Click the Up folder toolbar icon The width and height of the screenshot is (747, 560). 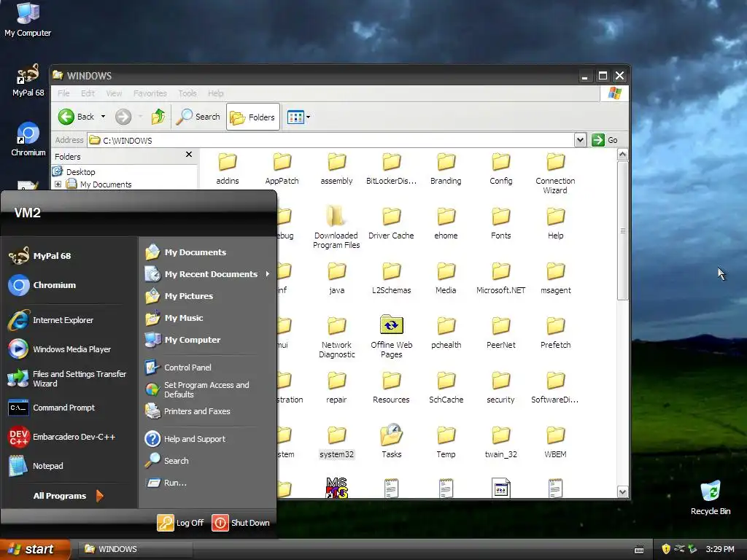158,117
